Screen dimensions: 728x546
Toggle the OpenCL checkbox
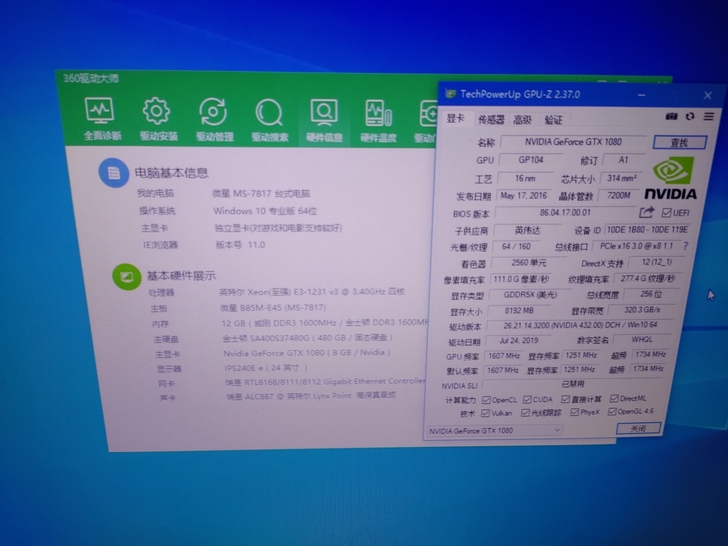(x=486, y=400)
